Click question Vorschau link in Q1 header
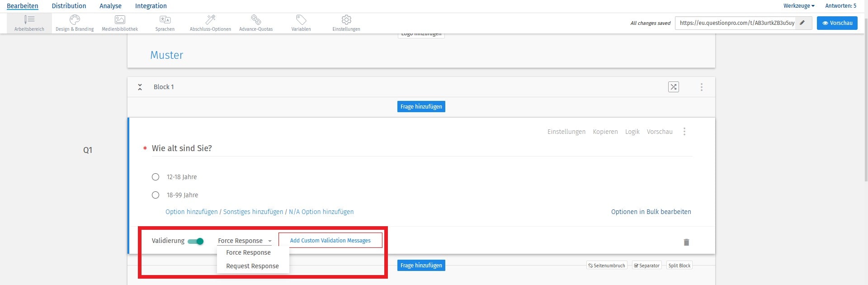The width and height of the screenshot is (868, 285). pos(660,132)
